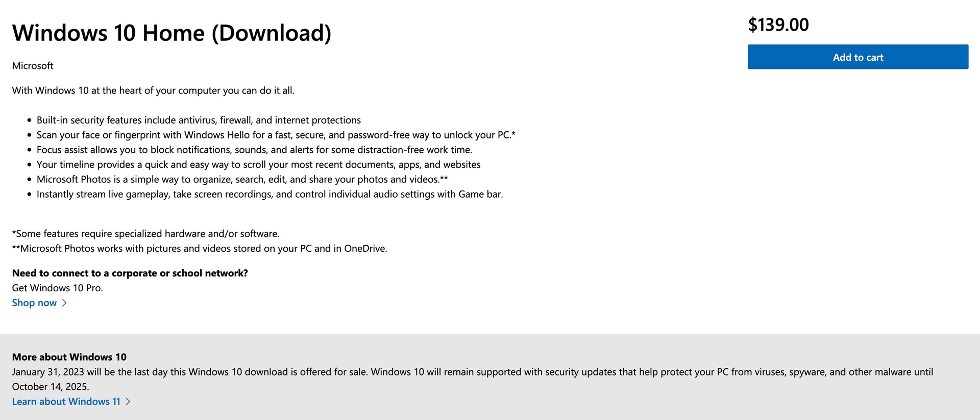
Task: Click the specialized hardware footnote
Action: point(145,234)
